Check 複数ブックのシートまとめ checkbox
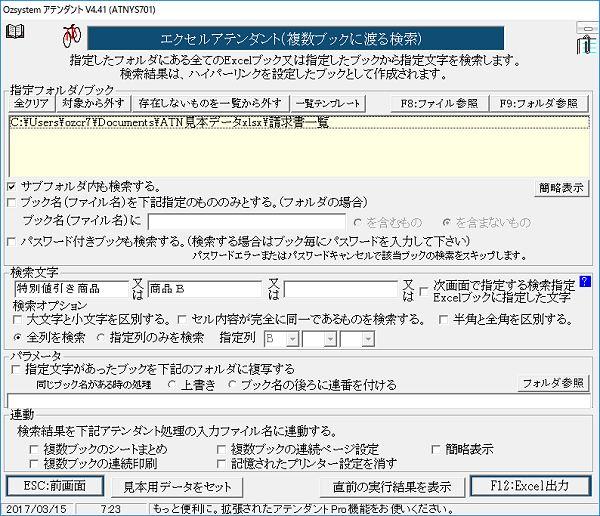The height and width of the screenshot is (516, 600). click(x=34, y=449)
